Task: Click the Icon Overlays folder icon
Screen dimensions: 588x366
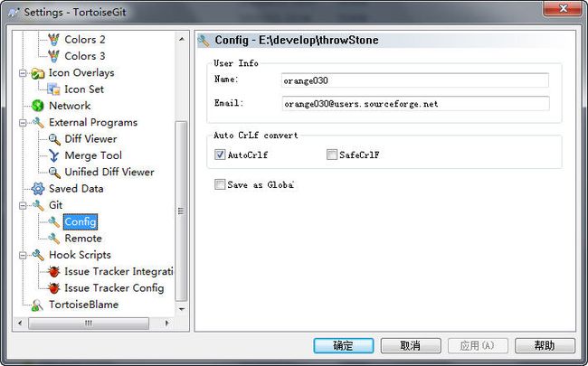Action: point(38,73)
